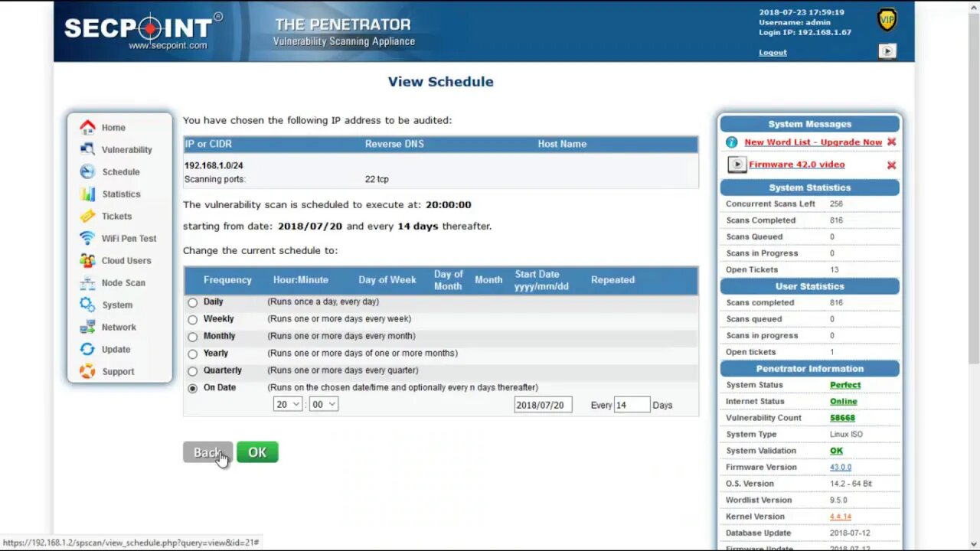Image resolution: width=980 pixels, height=551 pixels.
Task: Click the Kernel Version 4.4.14 link
Action: [x=841, y=517]
